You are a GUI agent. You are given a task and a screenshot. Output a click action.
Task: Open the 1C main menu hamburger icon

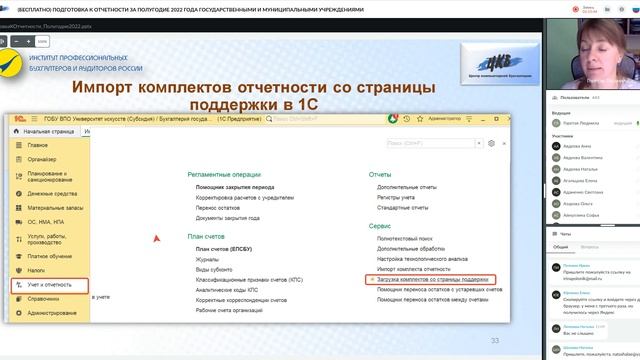coord(34,119)
